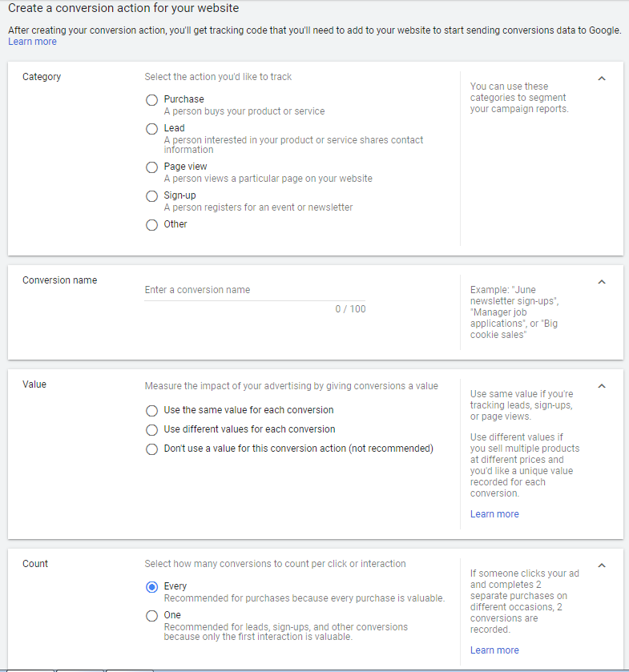Select the Other category option
Image resolution: width=629 pixels, height=672 pixels.
pyautogui.click(x=151, y=224)
